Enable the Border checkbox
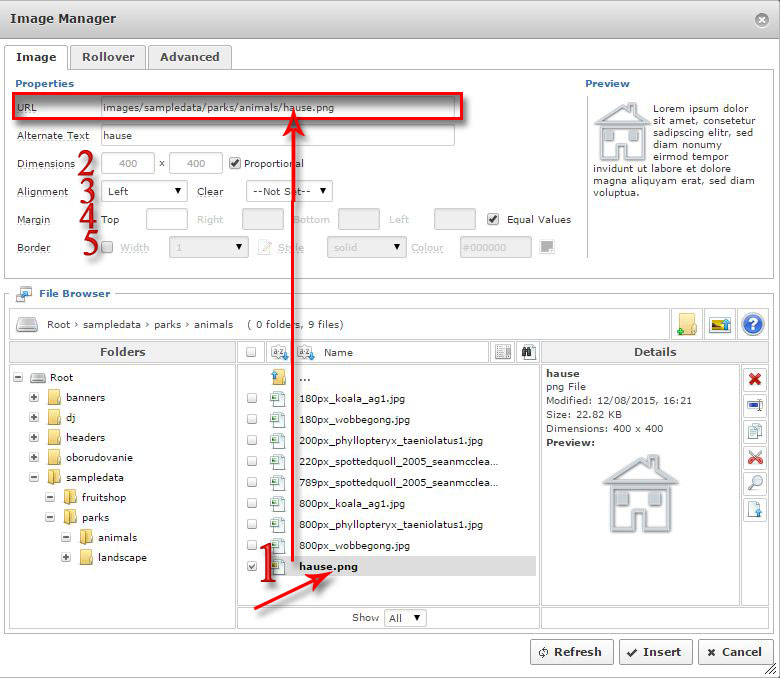Image resolution: width=780 pixels, height=678 pixels. (x=107, y=248)
